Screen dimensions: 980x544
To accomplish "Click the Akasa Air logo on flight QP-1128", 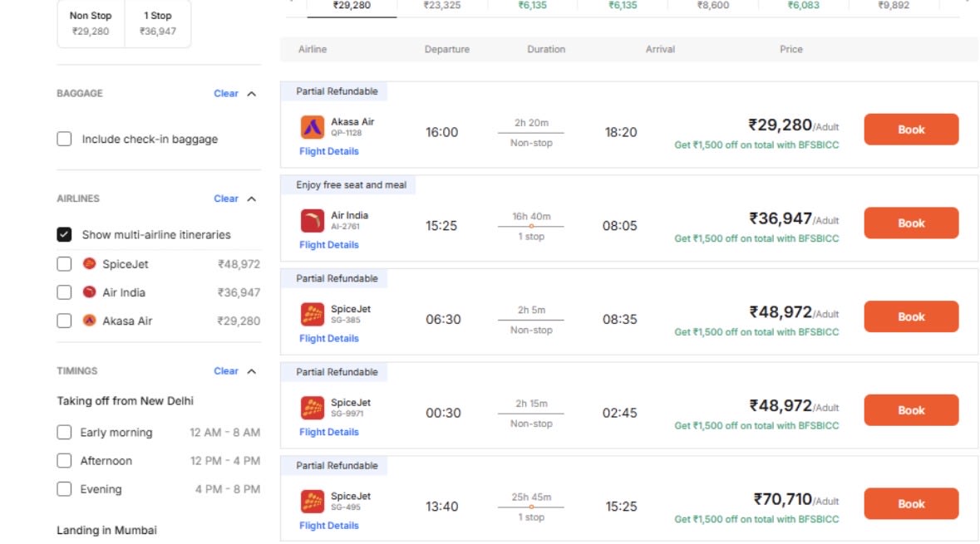I will click(x=312, y=127).
